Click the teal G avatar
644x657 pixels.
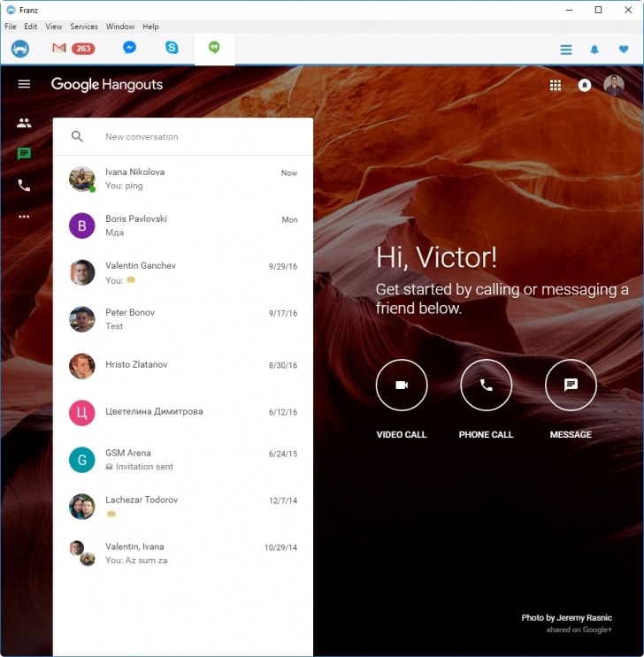coord(81,460)
